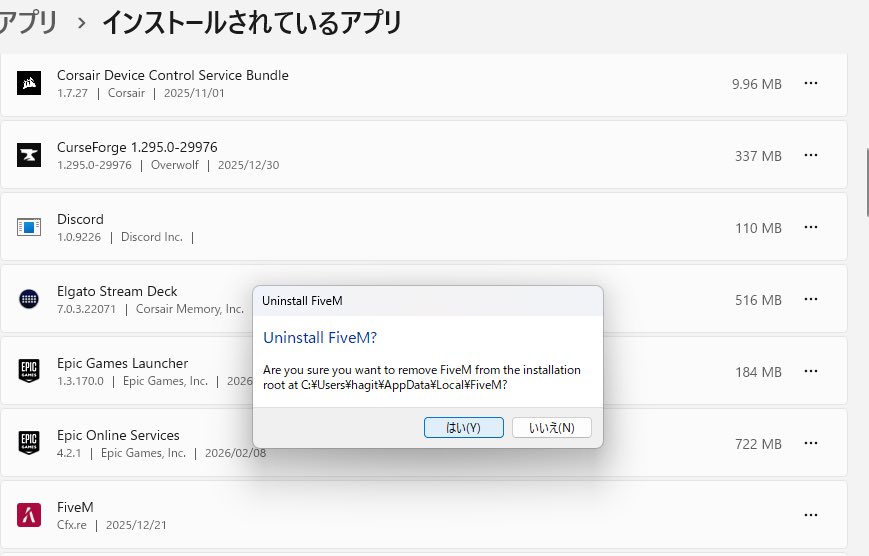Click the 184 MB size value
Viewport: 869px width, 556px height.
click(758, 373)
